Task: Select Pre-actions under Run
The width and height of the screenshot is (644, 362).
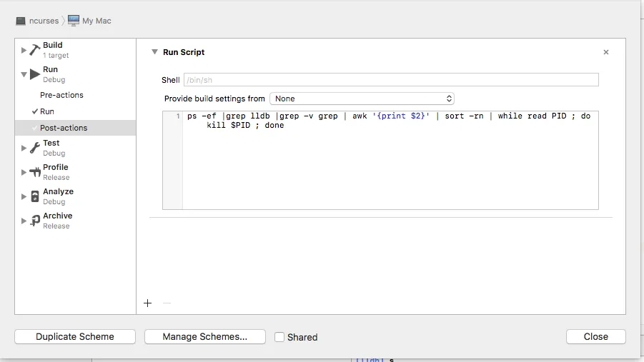Action: tap(61, 95)
